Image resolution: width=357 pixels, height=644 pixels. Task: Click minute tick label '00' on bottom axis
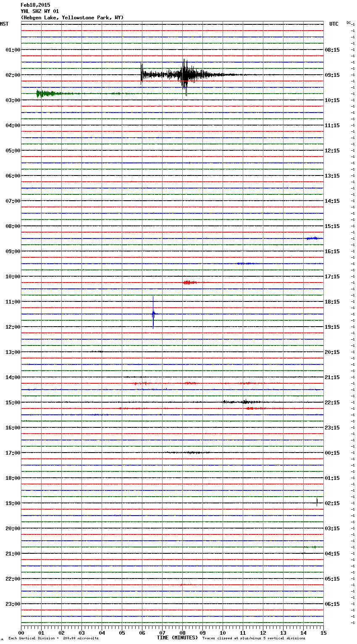[21, 633]
